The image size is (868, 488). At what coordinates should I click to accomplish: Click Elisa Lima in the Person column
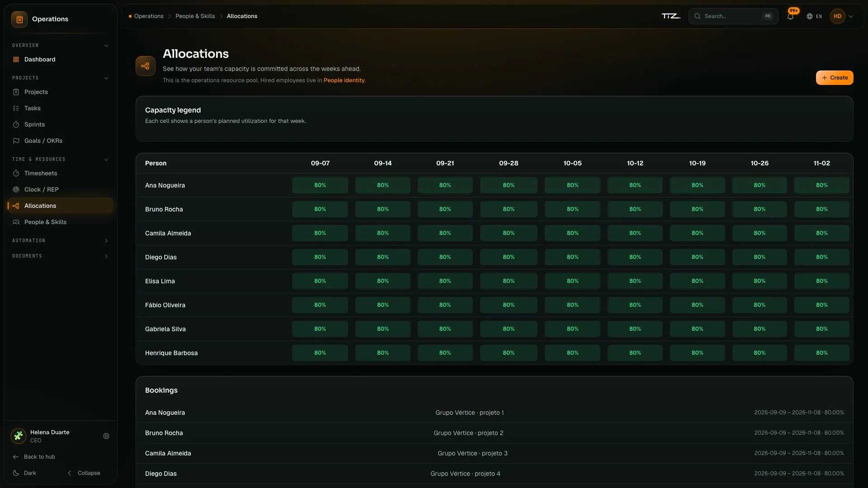[160, 281]
